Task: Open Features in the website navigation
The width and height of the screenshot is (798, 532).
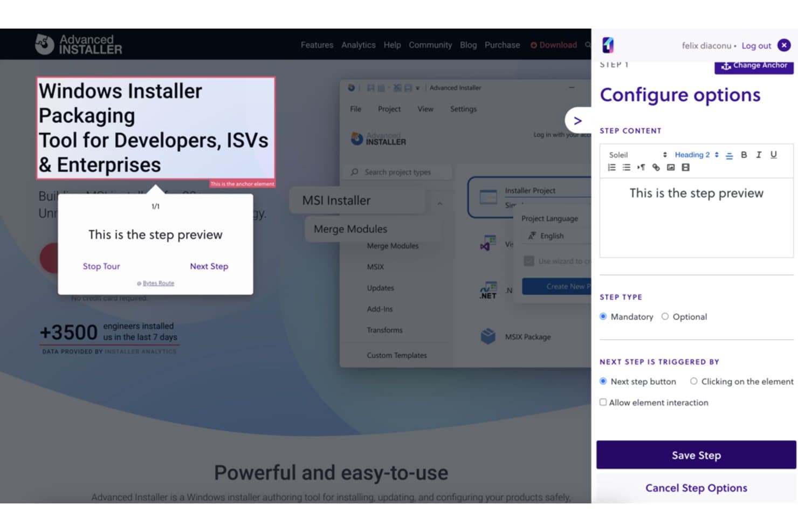Action: pyautogui.click(x=317, y=45)
